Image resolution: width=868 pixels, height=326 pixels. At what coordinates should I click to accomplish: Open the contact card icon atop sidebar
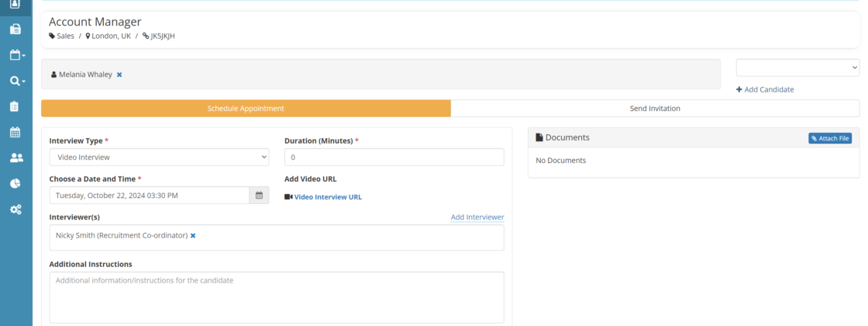coord(15,5)
